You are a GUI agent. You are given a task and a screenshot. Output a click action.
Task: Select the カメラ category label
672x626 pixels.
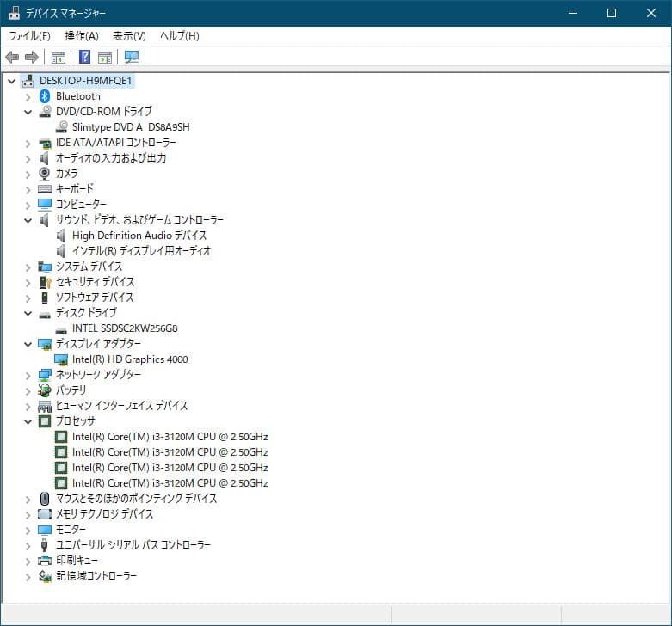67,174
